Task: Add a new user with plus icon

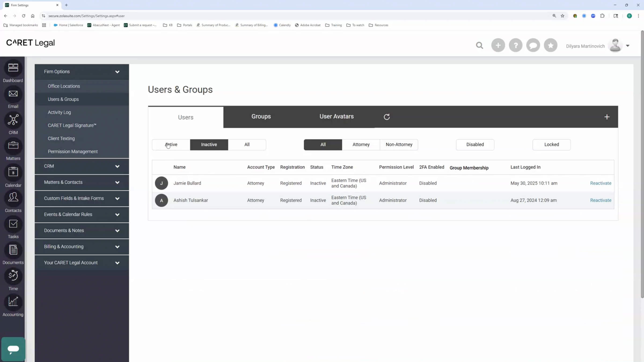Action: click(607, 117)
